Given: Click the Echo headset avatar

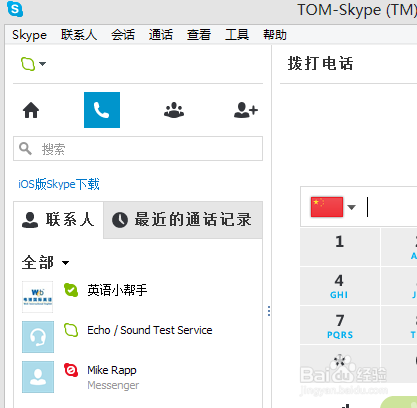Looking at the screenshot, I should tap(38, 337).
